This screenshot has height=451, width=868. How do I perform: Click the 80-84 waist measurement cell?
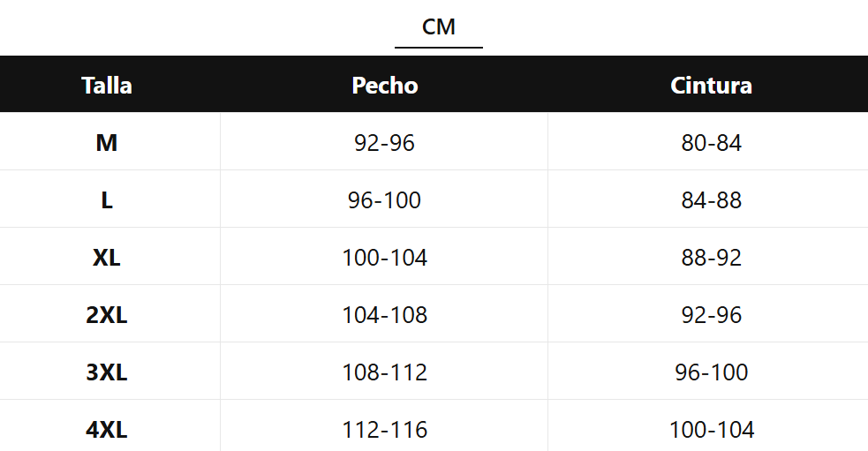(712, 143)
